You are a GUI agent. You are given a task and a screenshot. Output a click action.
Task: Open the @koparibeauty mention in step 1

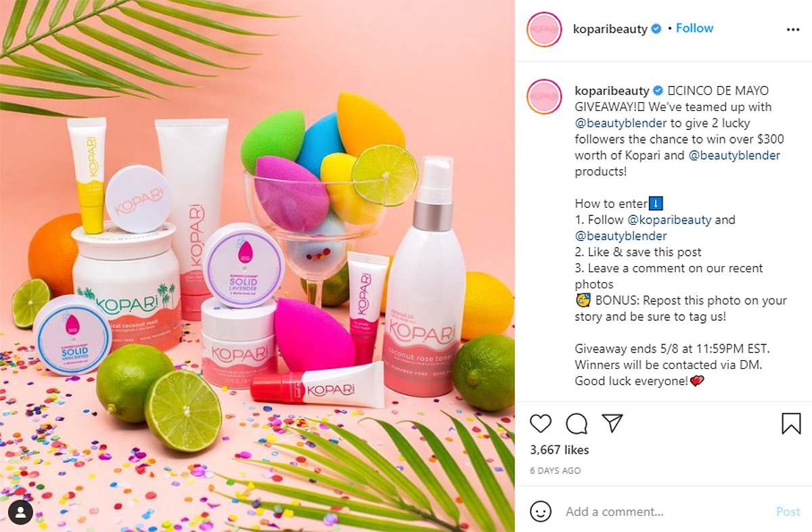click(669, 220)
